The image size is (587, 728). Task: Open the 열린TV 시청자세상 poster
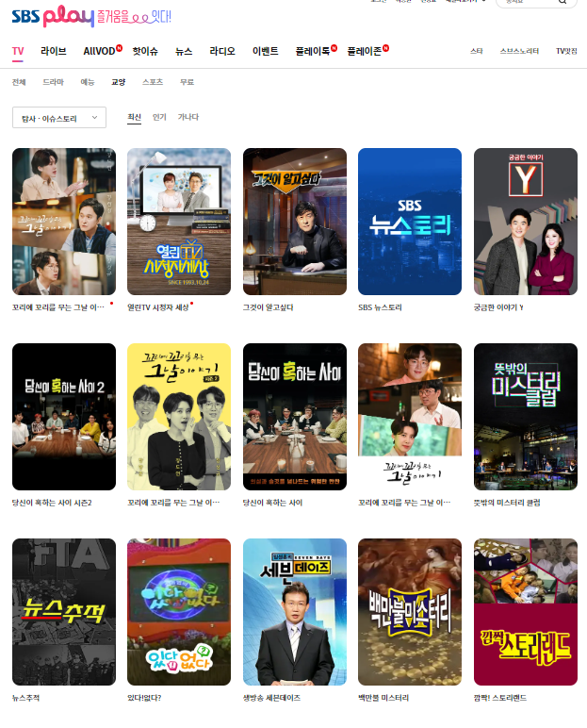pyautogui.click(x=179, y=222)
